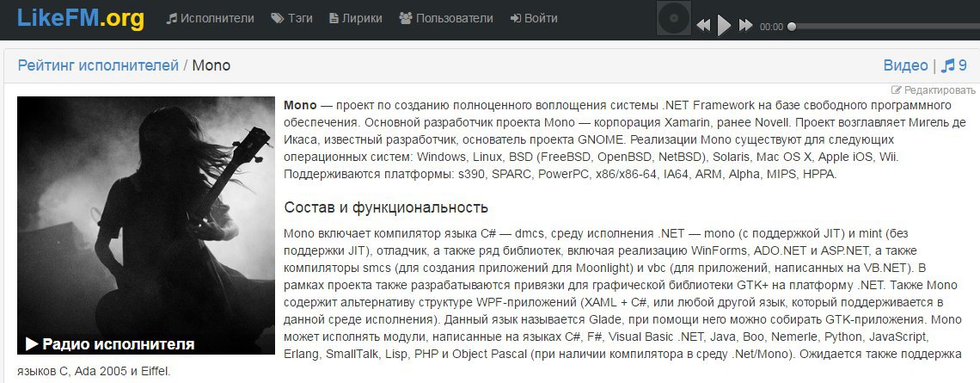Click the player seek slider handle
Screen dimensions: 980x383
[x=792, y=27]
